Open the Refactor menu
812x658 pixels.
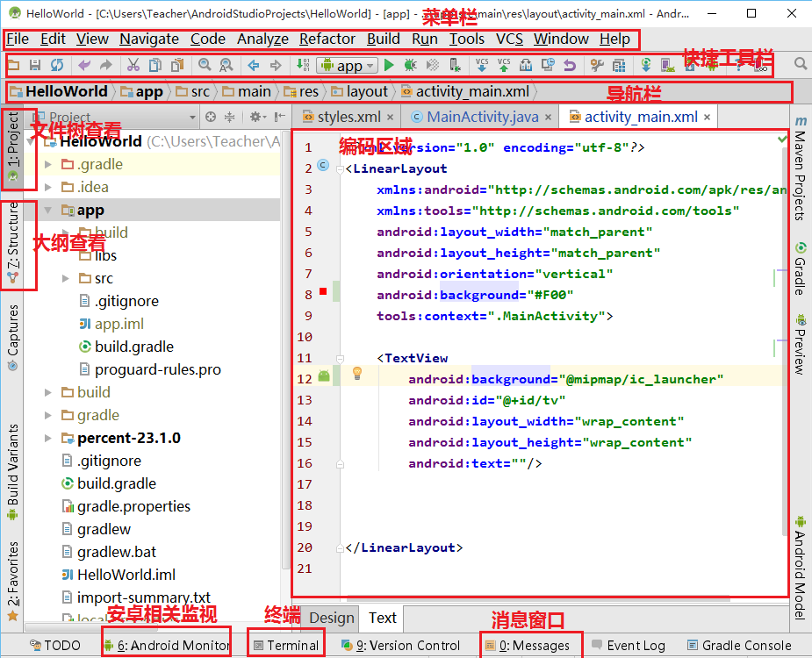327,39
